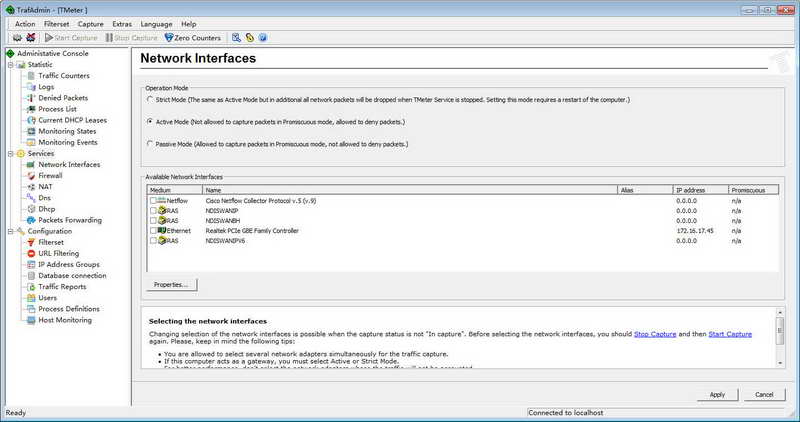800x422 pixels.
Task: Click the Properties... button
Action: tap(171, 285)
